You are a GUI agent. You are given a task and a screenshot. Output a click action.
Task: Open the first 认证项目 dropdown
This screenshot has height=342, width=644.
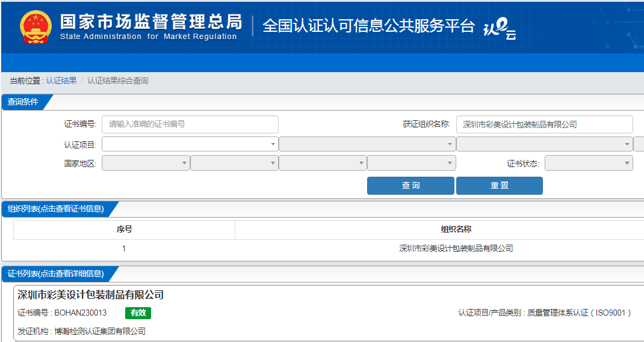coord(190,144)
